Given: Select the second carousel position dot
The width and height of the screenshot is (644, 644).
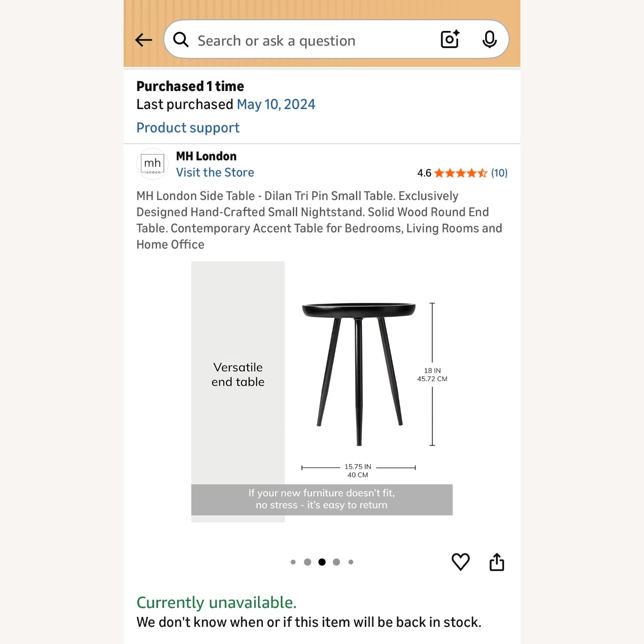Looking at the screenshot, I should [x=308, y=562].
